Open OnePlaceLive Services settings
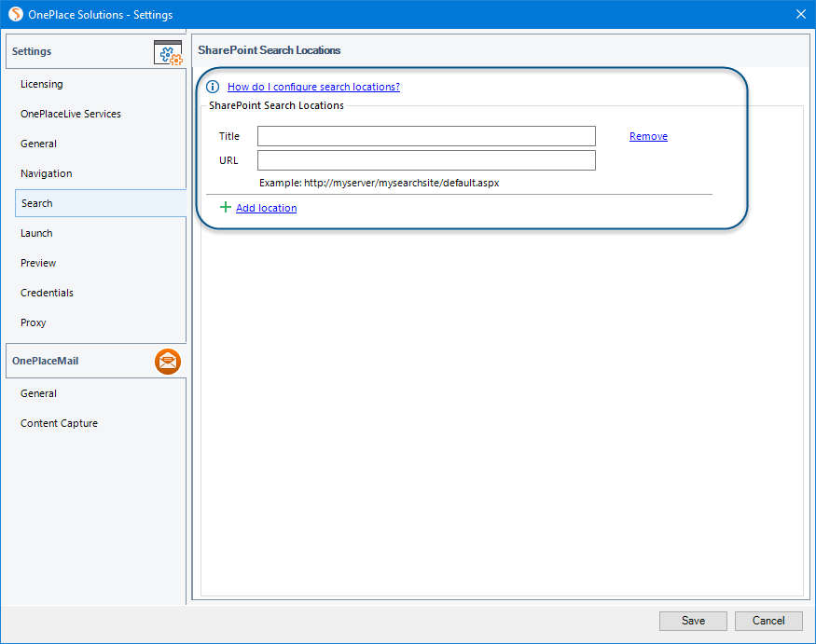 (71, 114)
